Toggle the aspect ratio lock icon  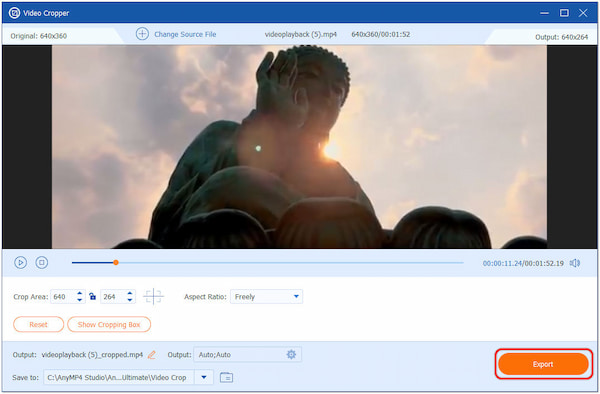[x=92, y=296]
